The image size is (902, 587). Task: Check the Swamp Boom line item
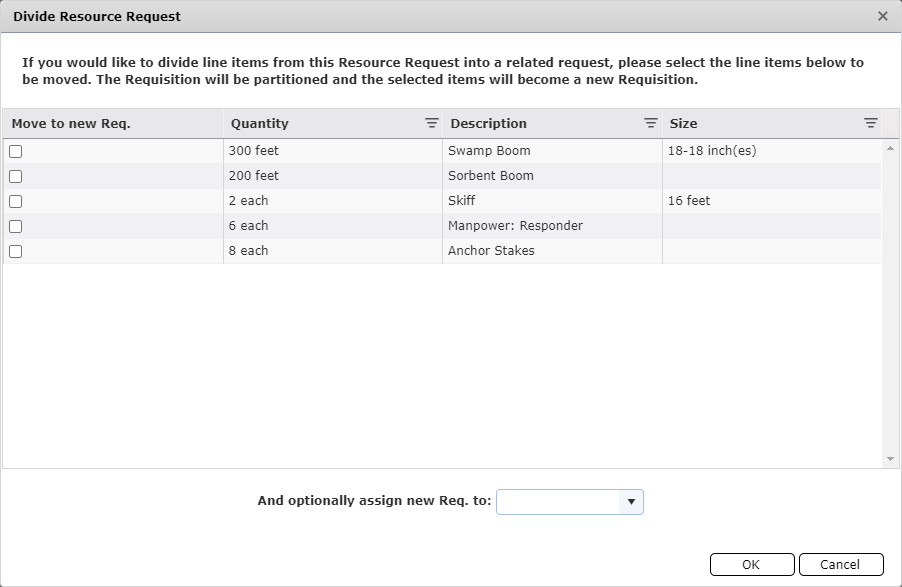[13, 150]
